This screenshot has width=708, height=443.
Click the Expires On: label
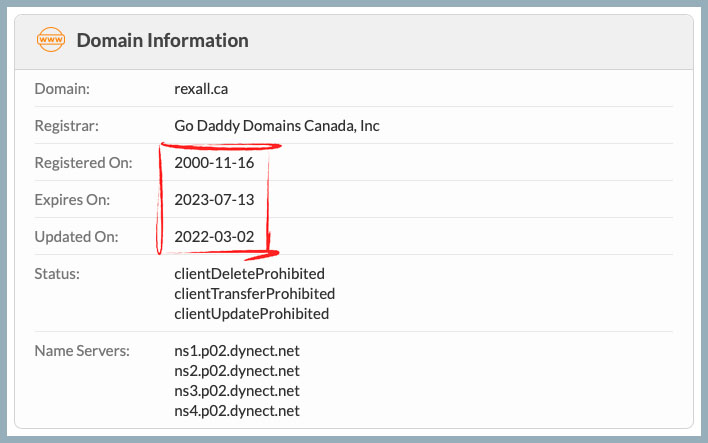coord(72,200)
